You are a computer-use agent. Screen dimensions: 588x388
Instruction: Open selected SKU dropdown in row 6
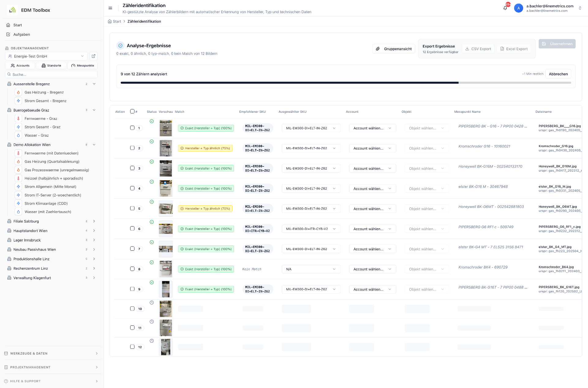311,229
